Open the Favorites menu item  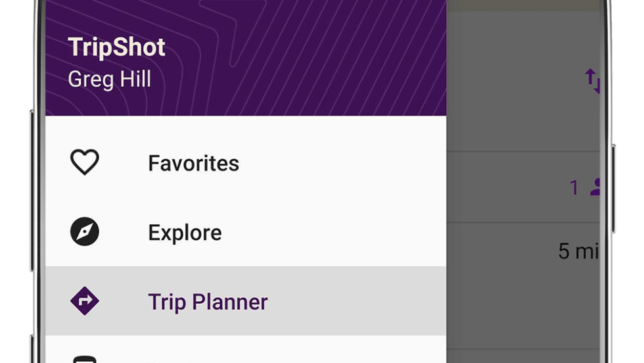pyautogui.click(x=193, y=163)
